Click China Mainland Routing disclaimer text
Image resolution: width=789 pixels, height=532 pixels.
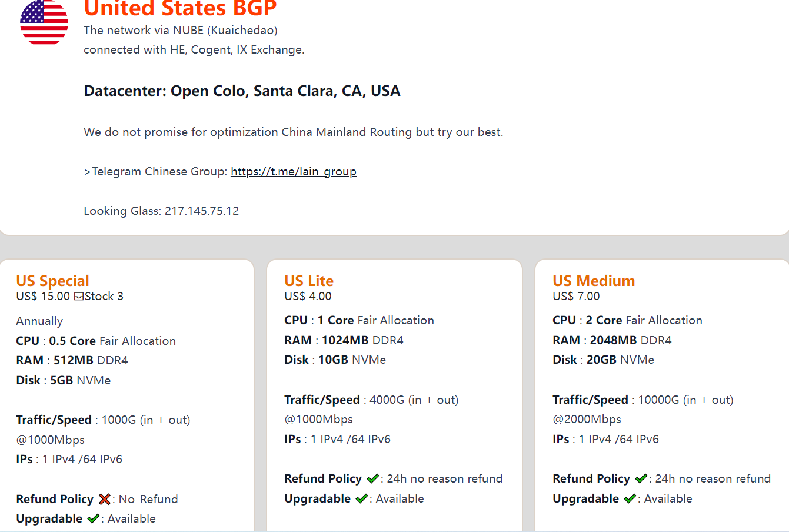(x=294, y=132)
